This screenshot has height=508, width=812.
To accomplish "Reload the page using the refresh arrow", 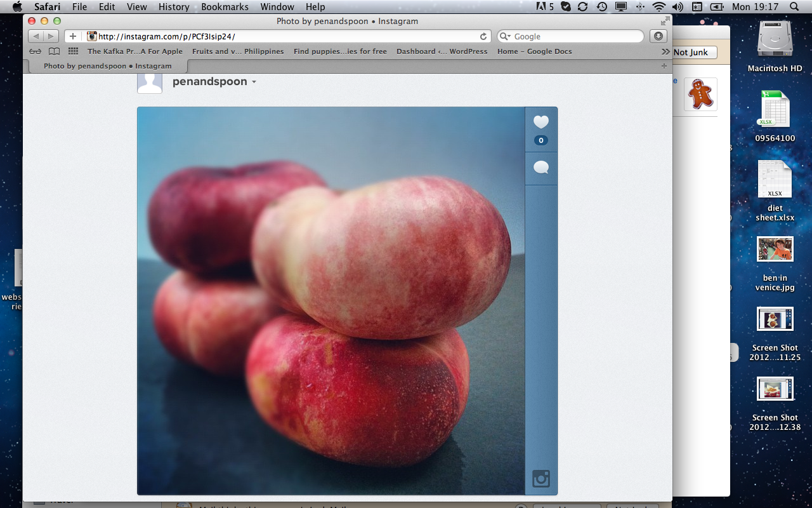I will coord(483,37).
